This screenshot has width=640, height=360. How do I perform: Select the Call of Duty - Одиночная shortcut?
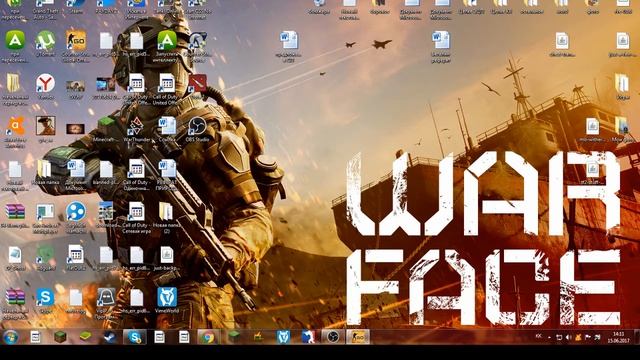tap(136, 169)
